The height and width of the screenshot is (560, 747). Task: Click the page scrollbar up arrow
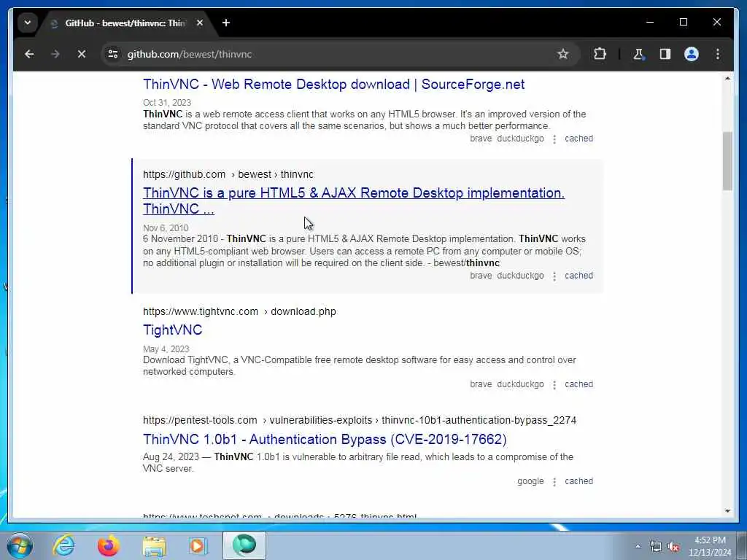(727, 78)
